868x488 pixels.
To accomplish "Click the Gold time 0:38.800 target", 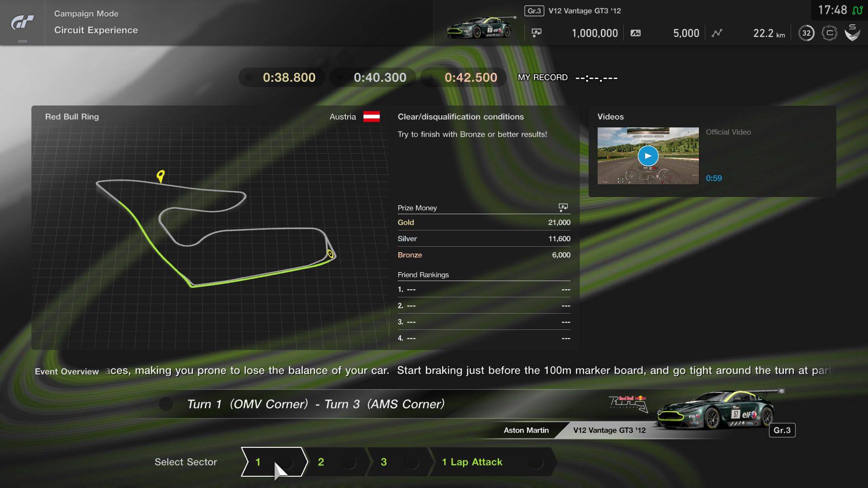I will pyautogui.click(x=288, y=77).
